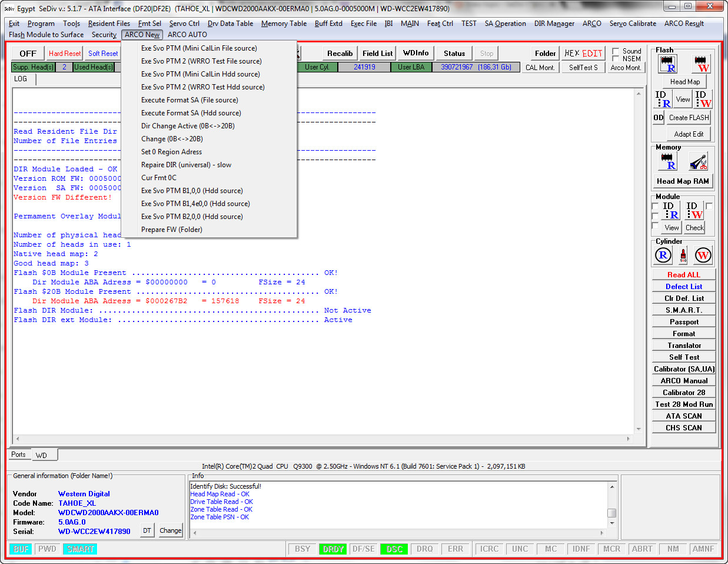This screenshot has width=728, height=564.
Task: Click the HEX EDIT button
Action: click(x=583, y=53)
